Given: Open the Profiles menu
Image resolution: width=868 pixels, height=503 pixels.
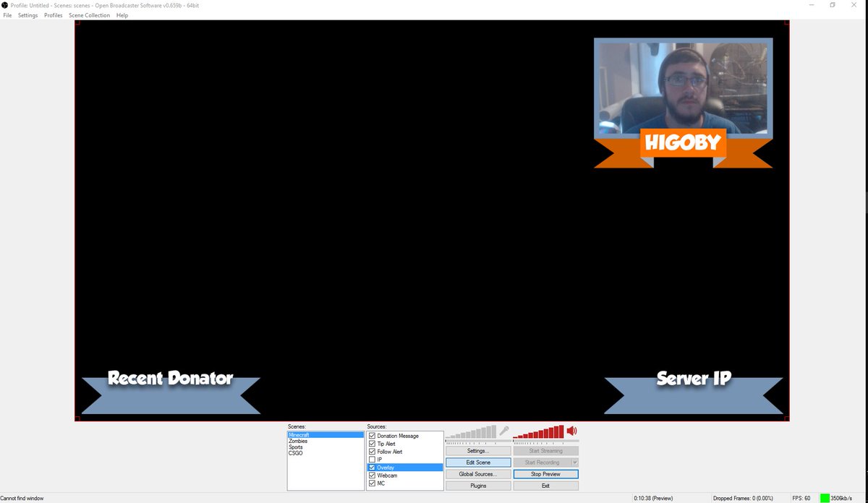Looking at the screenshot, I should 54,15.
